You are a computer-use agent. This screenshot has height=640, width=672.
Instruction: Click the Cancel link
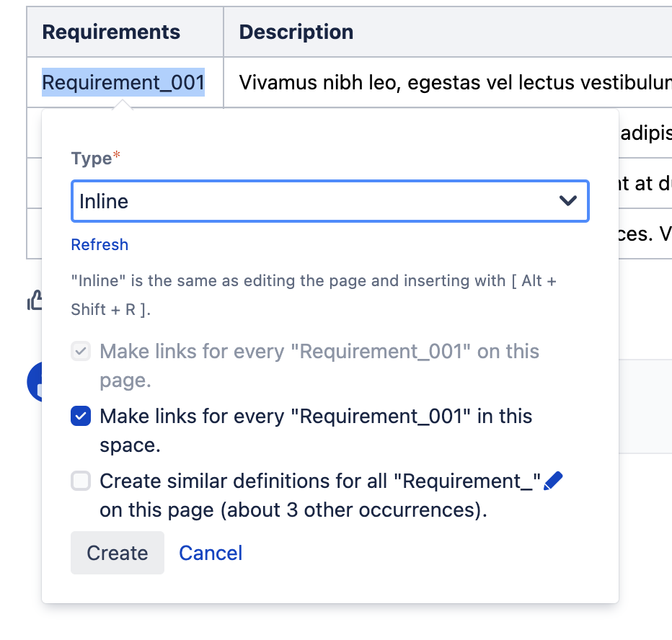[x=211, y=553]
